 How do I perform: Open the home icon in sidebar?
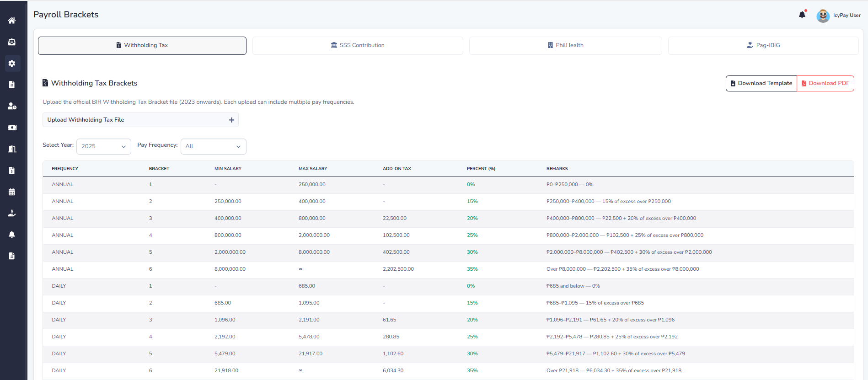click(12, 21)
